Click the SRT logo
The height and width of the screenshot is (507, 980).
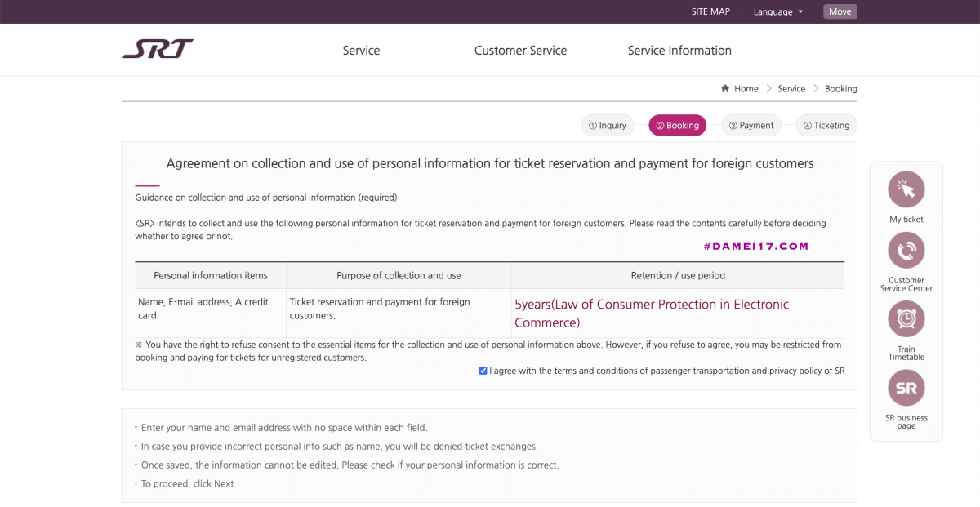[158, 50]
